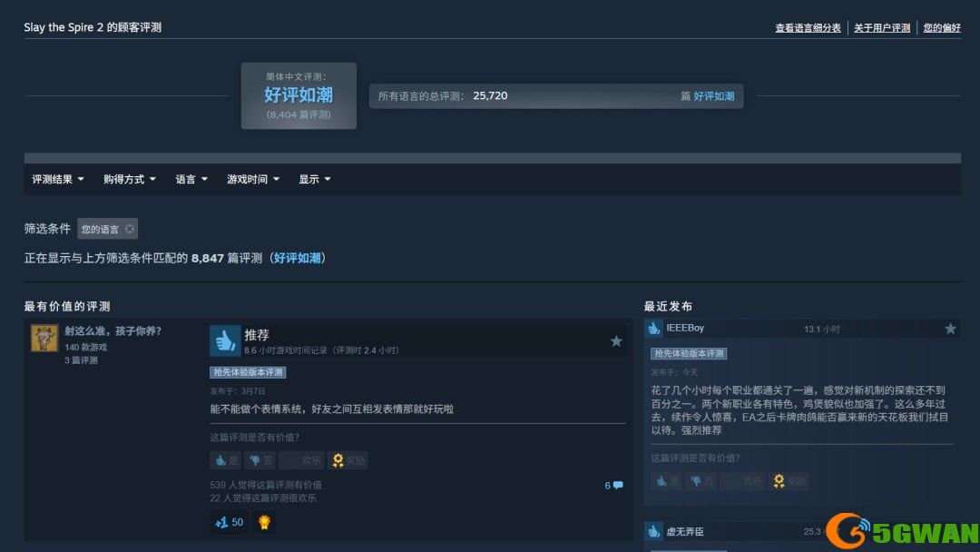Viewport: 980px width, 552px height.
Task: Remove the 您的语言 filter tag
Action: pos(130,229)
